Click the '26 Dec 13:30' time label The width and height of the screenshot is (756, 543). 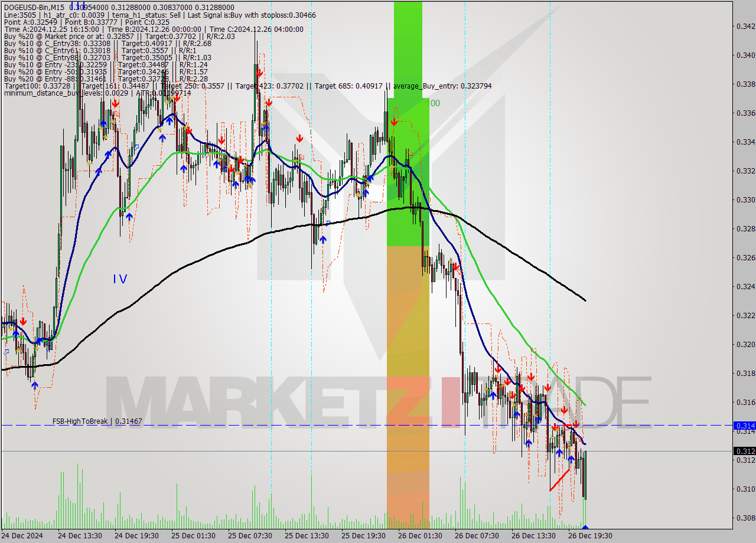[533, 536]
